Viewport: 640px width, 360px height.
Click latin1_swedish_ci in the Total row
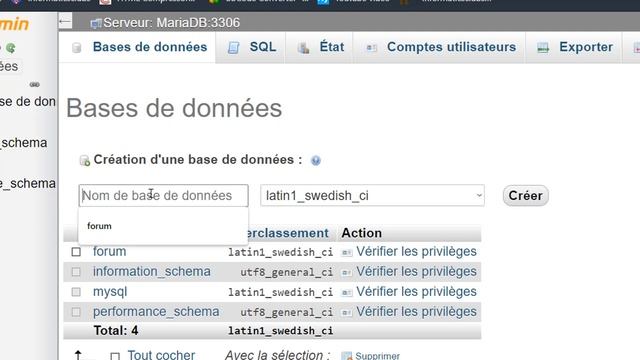pos(280,331)
